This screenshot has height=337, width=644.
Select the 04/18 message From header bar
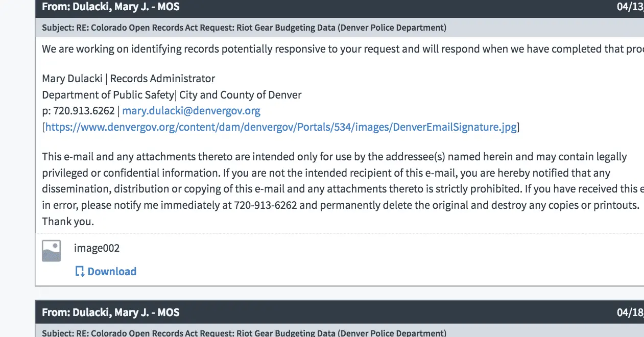tap(306, 312)
